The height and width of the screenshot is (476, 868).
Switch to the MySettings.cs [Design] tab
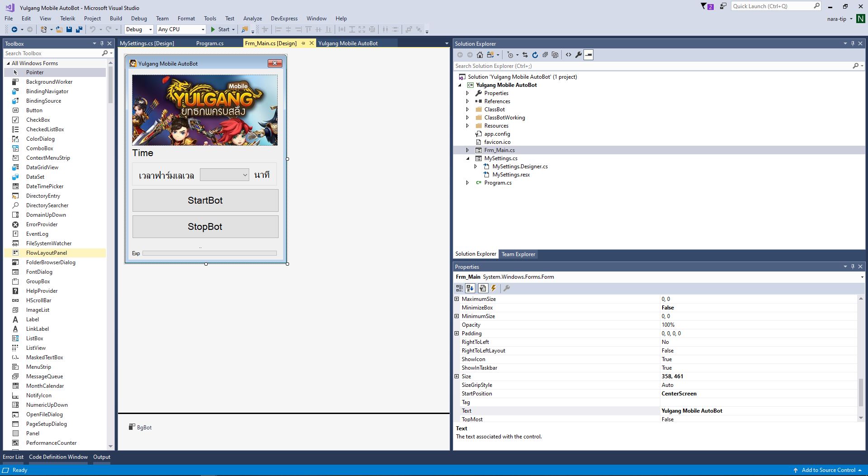pos(147,43)
